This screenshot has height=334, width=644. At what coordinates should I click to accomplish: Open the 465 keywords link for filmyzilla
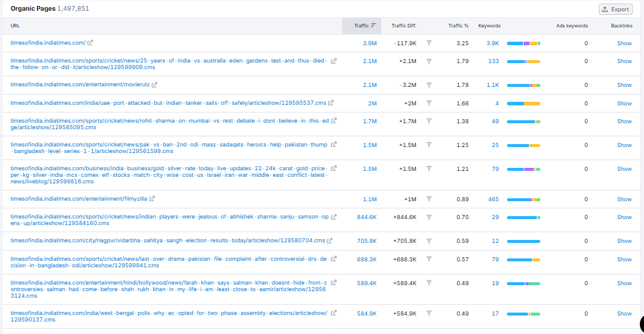493,199
